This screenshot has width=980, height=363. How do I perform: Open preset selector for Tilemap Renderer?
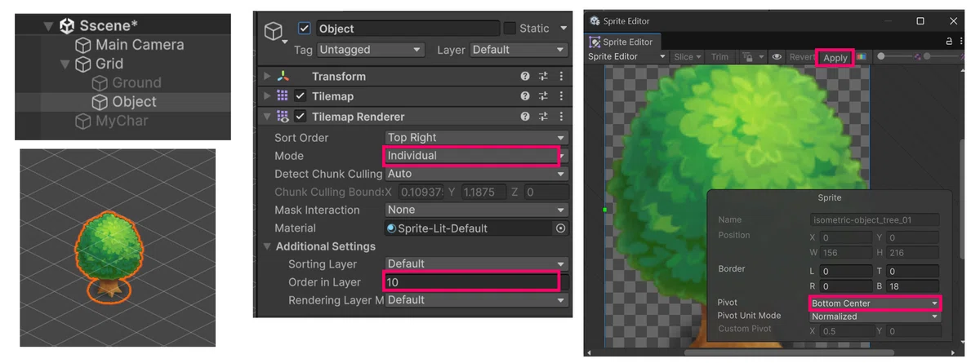coord(543,117)
